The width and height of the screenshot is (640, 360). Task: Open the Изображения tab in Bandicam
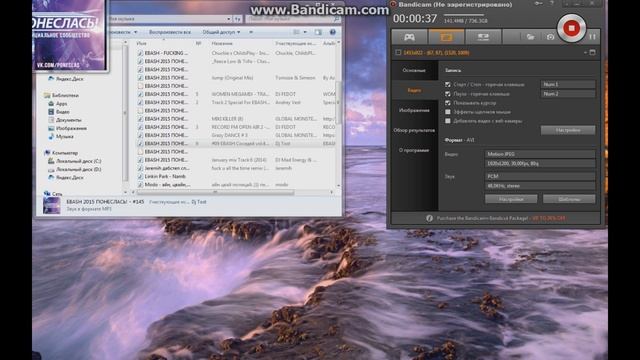coord(414,110)
